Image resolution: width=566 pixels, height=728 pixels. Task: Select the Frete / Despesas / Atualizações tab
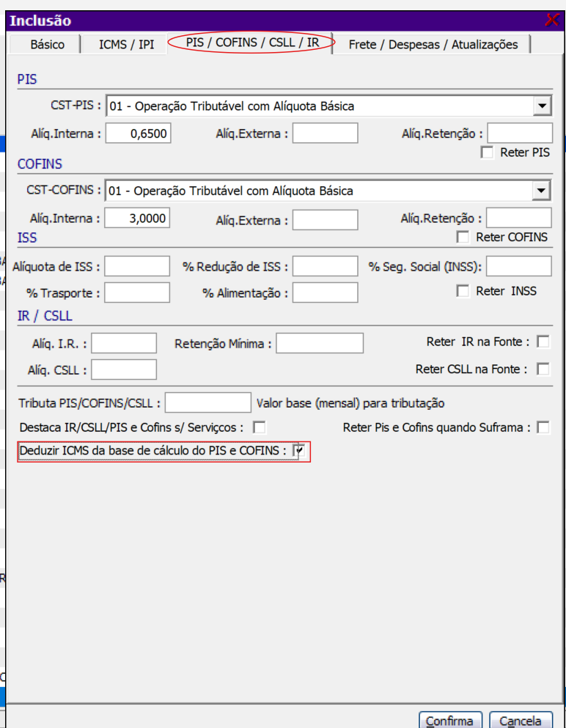[x=433, y=45]
